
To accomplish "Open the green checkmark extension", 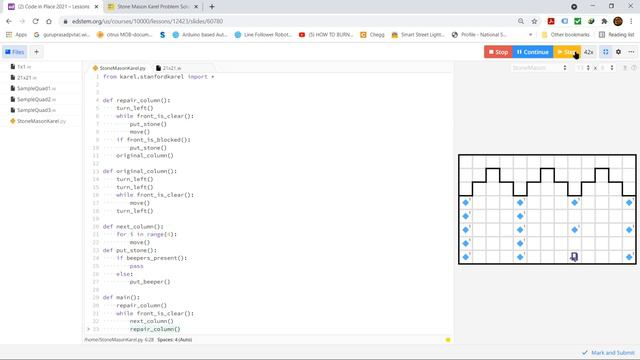I will tap(578, 21).
